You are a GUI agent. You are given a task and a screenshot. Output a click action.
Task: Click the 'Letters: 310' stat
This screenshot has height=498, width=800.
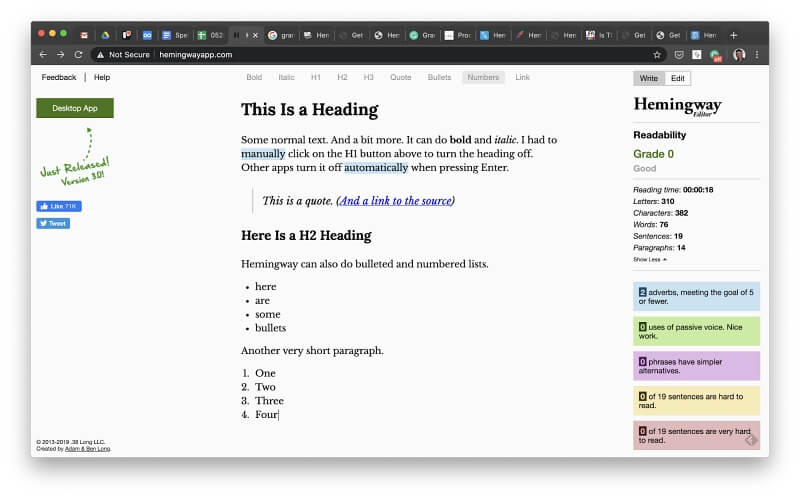(x=654, y=202)
